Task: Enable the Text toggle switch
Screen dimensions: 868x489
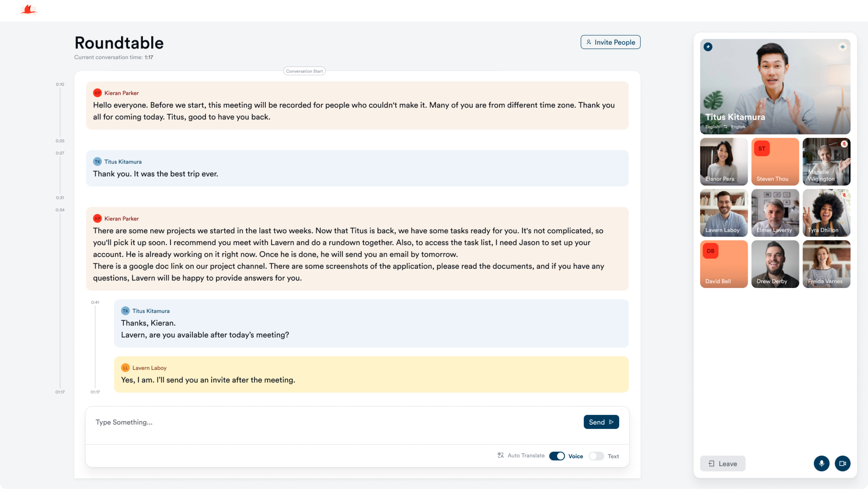Action: point(596,456)
